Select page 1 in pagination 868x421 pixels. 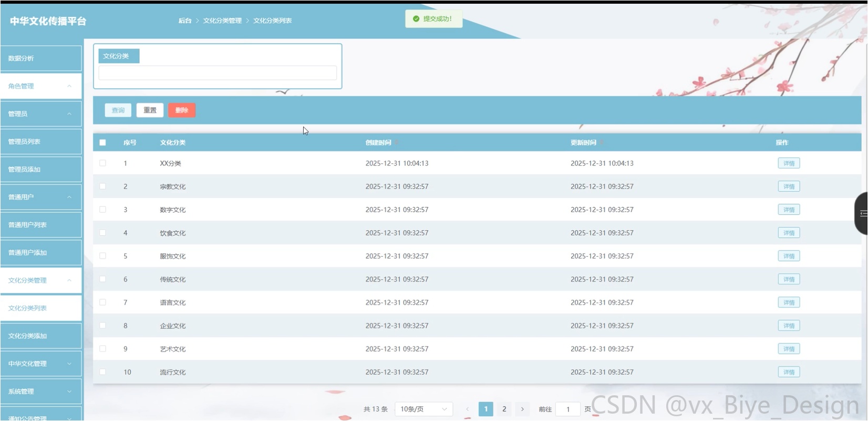[486, 409]
